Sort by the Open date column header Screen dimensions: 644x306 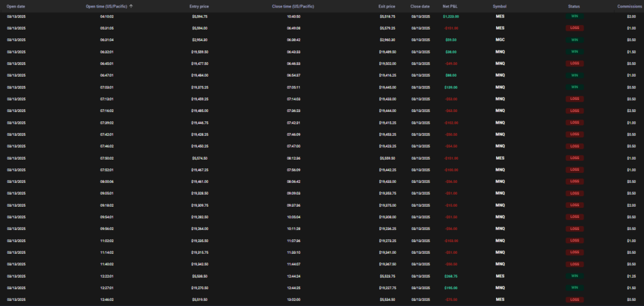pyautogui.click(x=16, y=6)
